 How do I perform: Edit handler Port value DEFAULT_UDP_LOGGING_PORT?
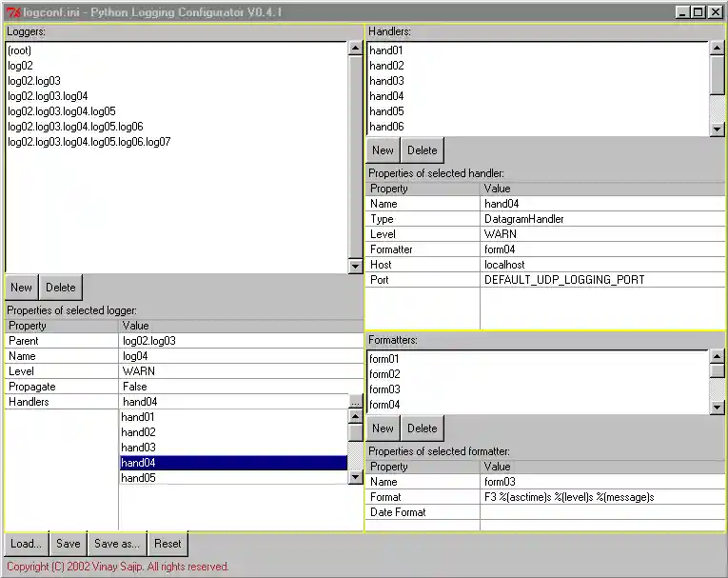click(602, 280)
